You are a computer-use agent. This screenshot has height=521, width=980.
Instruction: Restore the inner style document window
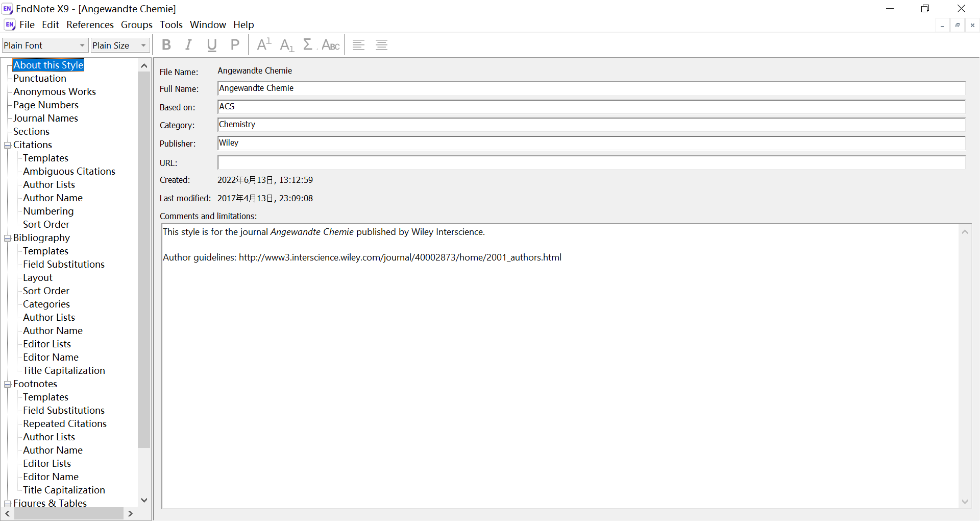(958, 25)
